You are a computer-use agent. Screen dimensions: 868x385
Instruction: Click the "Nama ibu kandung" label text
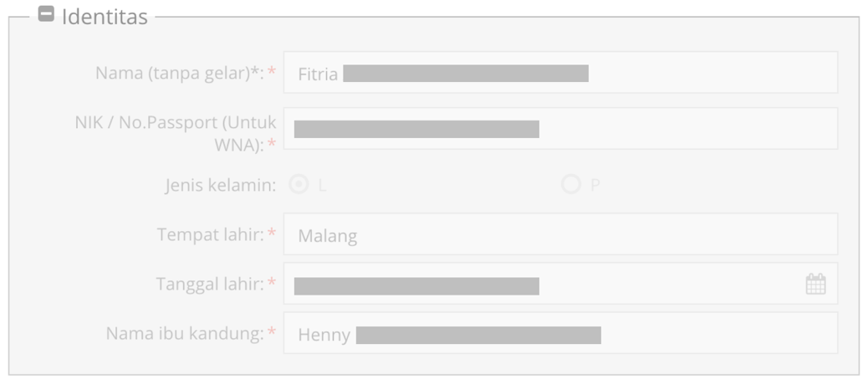coord(185,333)
